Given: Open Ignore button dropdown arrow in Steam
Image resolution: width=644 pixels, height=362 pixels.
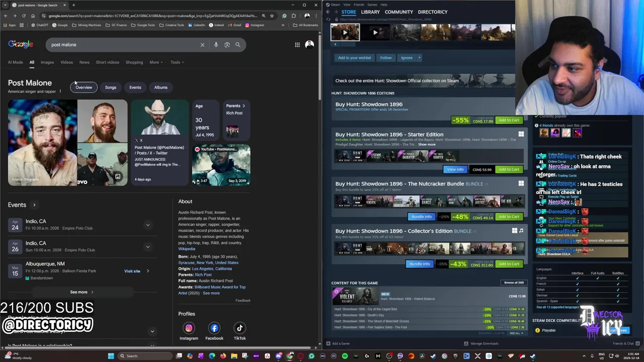Looking at the screenshot, I should (x=419, y=58).
